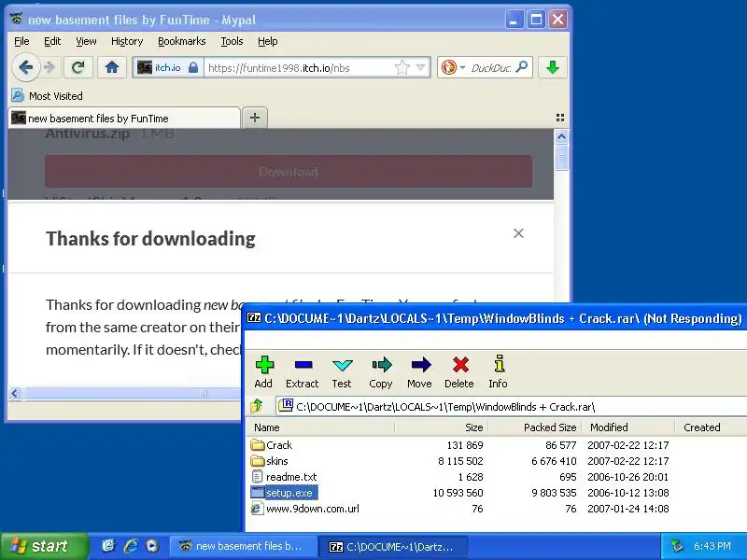747x560 pixels.
Task: Click the Copy toolbar icon in 7-Zip
Action: point(381,371)
